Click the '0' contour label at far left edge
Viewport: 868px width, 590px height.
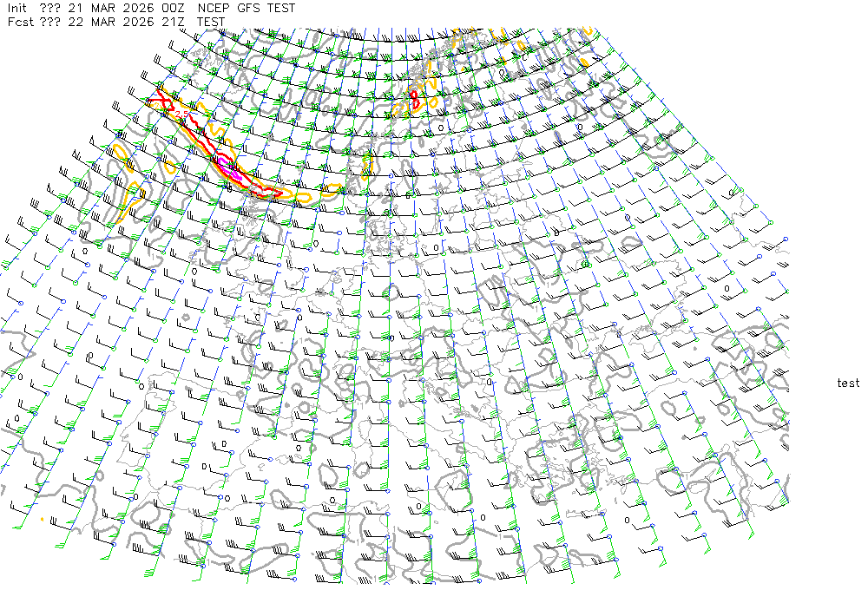pos(21,377)
